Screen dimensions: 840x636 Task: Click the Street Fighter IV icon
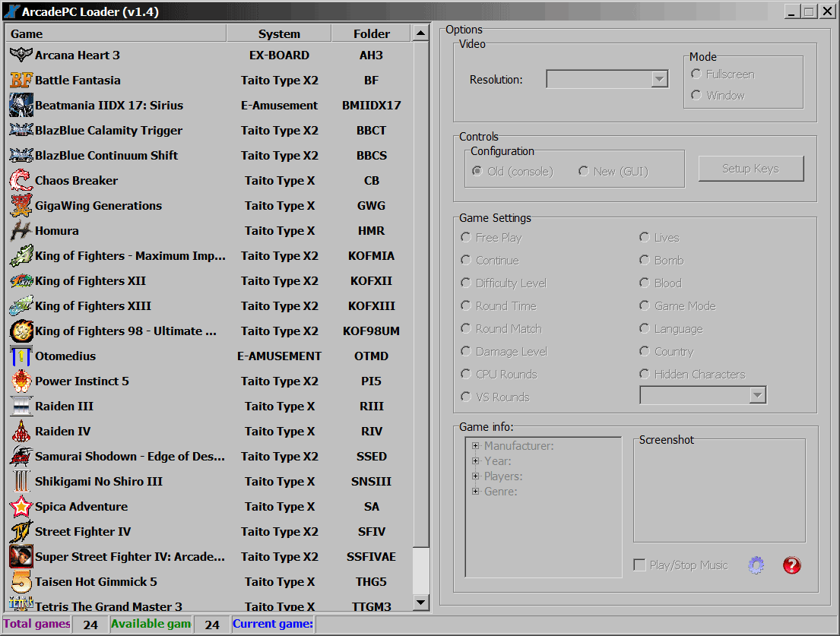(21, 532)
